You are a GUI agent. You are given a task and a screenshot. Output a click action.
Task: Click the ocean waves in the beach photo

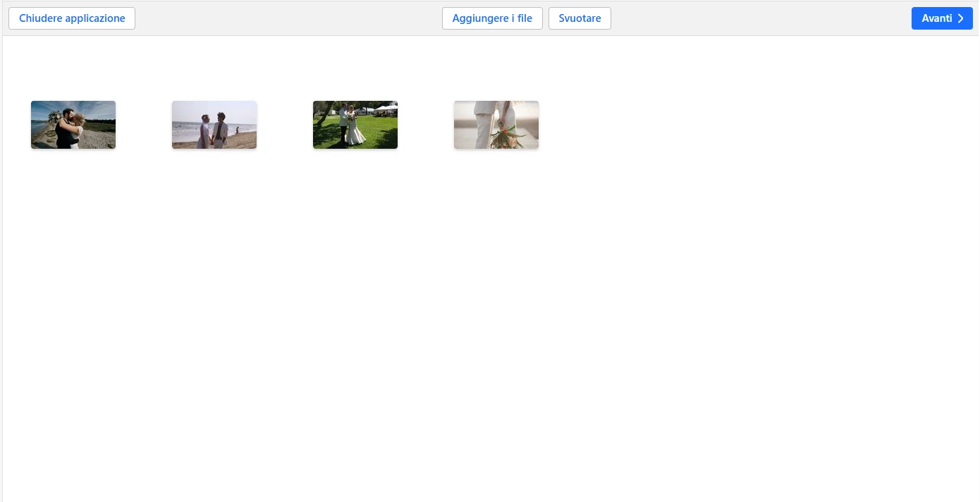point(185,129)
